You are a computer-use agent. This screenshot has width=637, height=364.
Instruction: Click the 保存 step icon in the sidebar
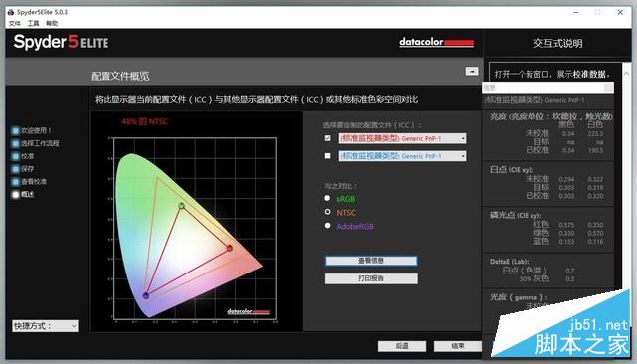pos(16,169)
